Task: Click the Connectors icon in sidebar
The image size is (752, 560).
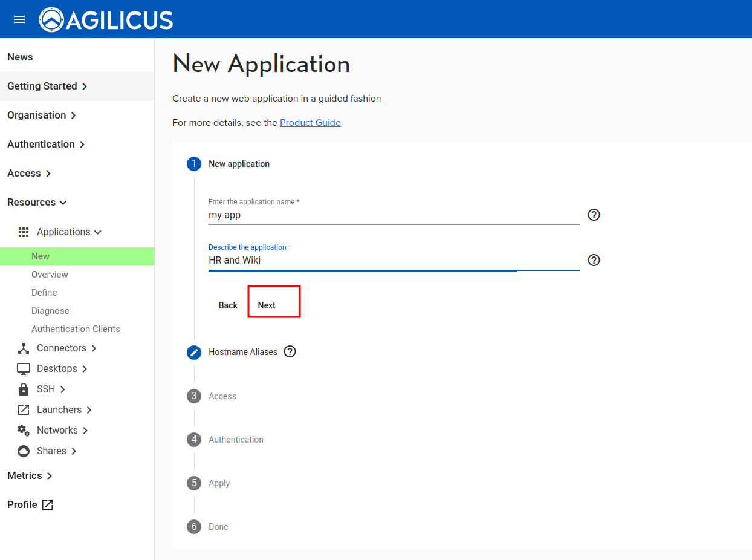Action: (x=24, y=348)
